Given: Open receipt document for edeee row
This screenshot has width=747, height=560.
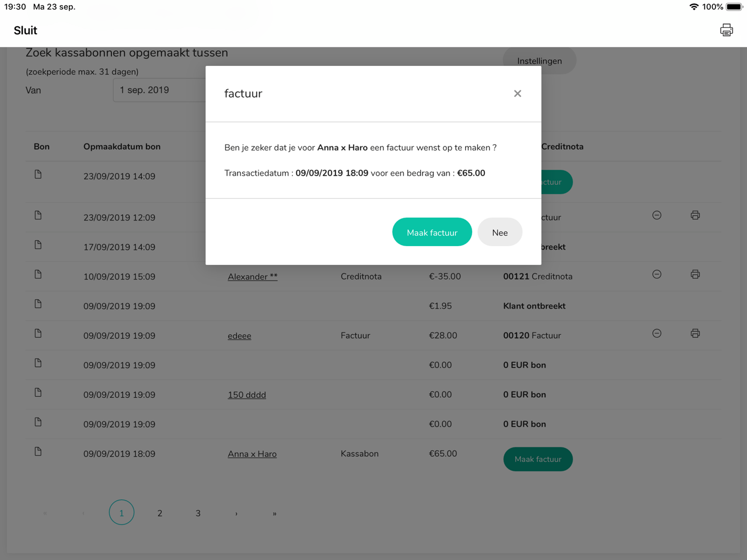Looking at the screenshot, I should click(x=38, y=334).
